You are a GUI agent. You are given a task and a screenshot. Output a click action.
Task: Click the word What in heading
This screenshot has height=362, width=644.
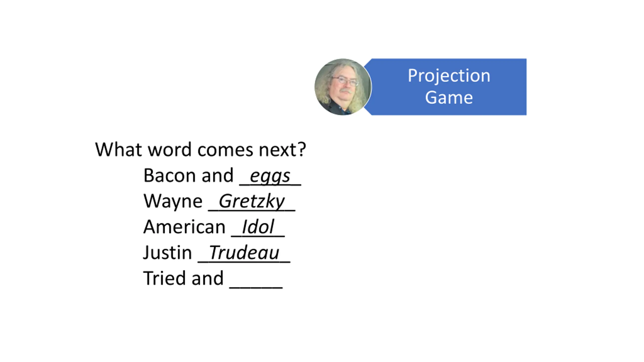118,150
